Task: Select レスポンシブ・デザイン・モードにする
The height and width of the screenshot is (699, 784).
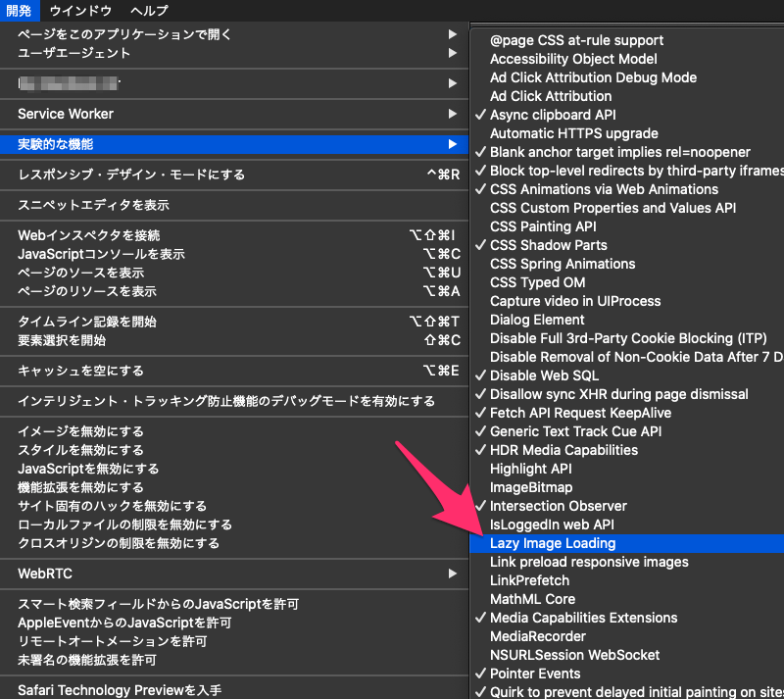Action: tap(234, 175)
